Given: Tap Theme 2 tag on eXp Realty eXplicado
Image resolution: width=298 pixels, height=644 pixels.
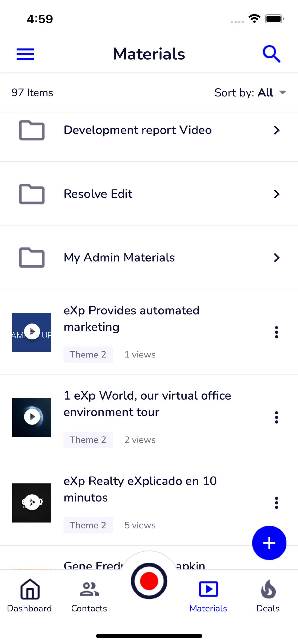Looking at the screenshot, I should (88, 525).
